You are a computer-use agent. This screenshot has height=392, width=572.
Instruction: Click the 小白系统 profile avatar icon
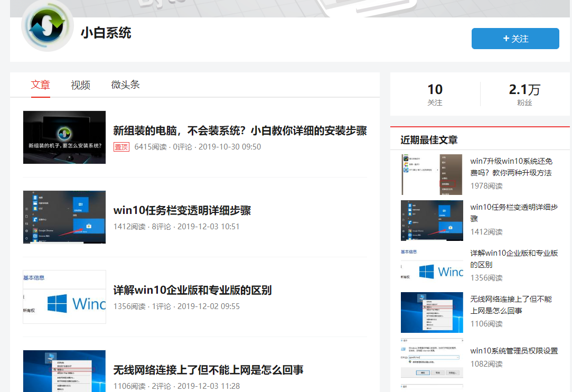(48, 25)
